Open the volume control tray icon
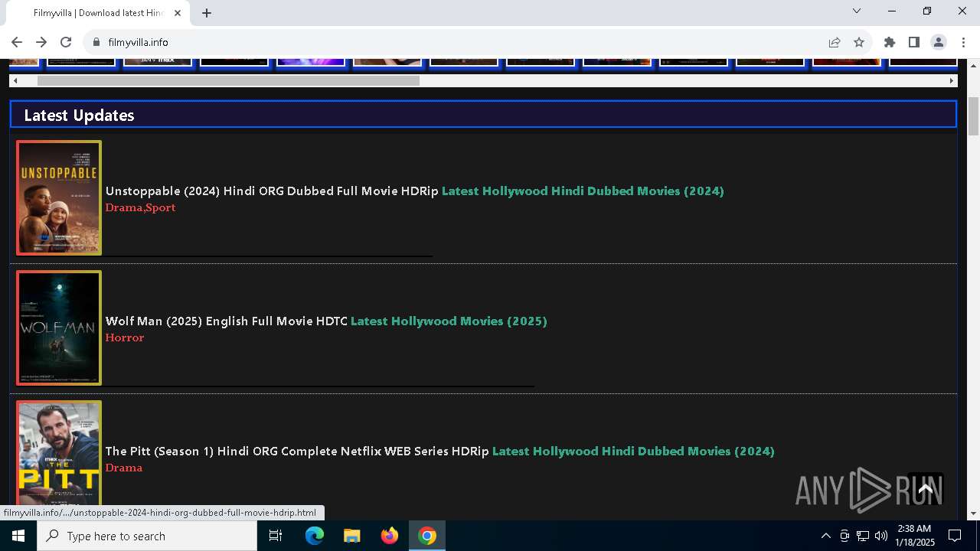This screenshot has height=551, width=980. click(x=880, y=536)
